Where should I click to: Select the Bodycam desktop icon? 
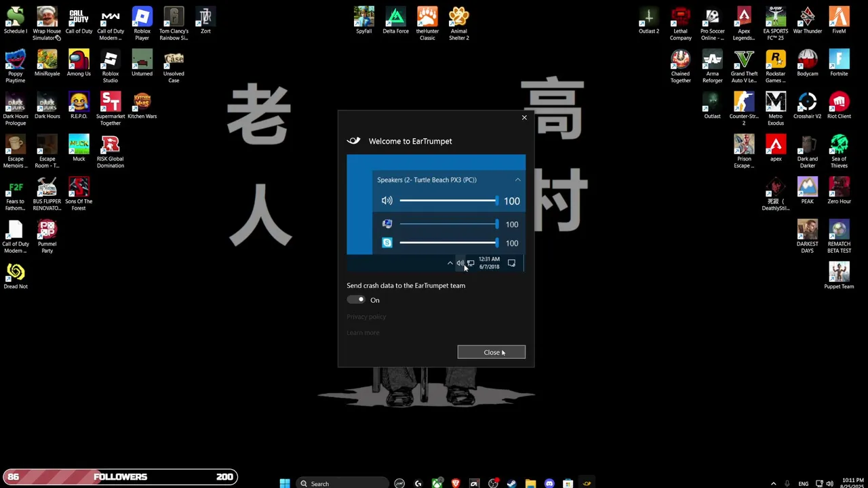coord(807,63)
